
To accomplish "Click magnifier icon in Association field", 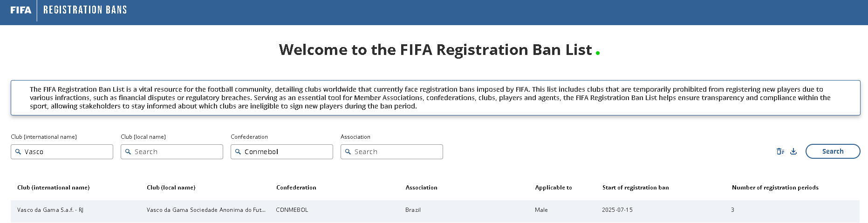I will [x=348, y=152].
